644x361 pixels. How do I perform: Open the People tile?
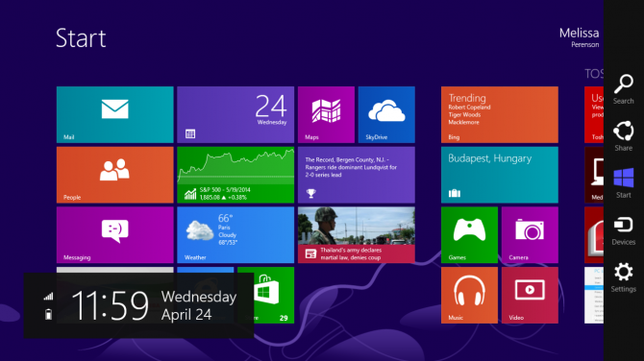tap(115, 175)
